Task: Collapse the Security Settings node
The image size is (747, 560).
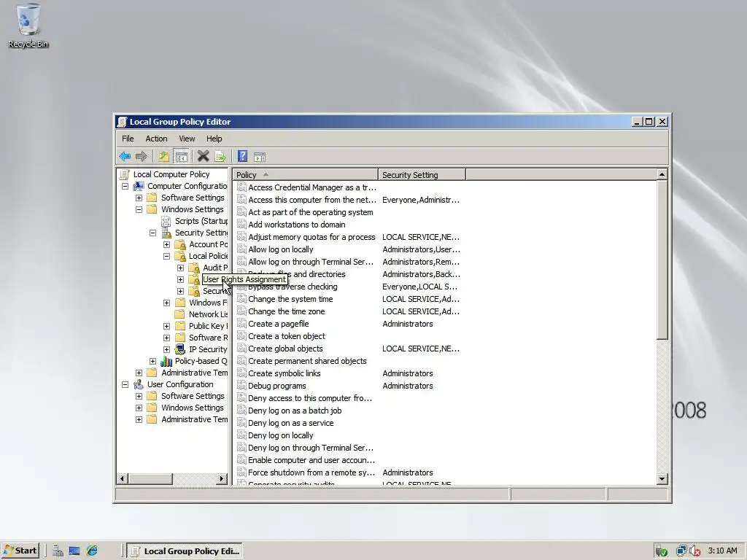Action: click(x=152, y=233)
